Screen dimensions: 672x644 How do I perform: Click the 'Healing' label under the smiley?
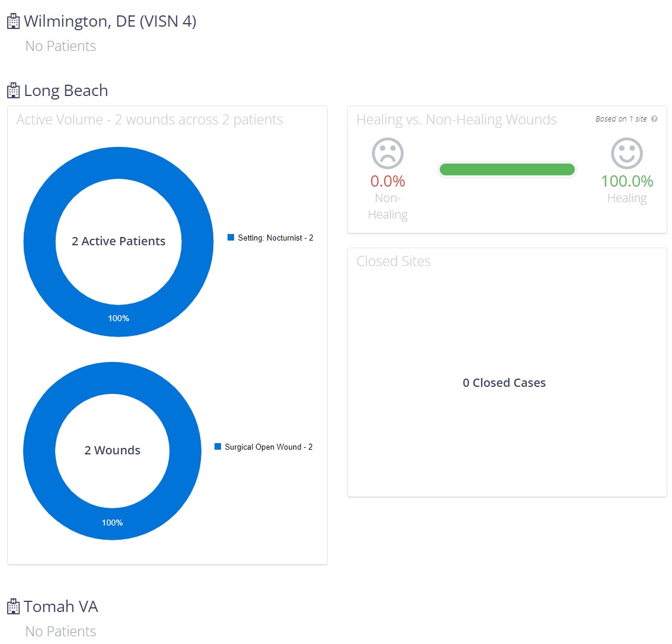[x=627, y=198]
